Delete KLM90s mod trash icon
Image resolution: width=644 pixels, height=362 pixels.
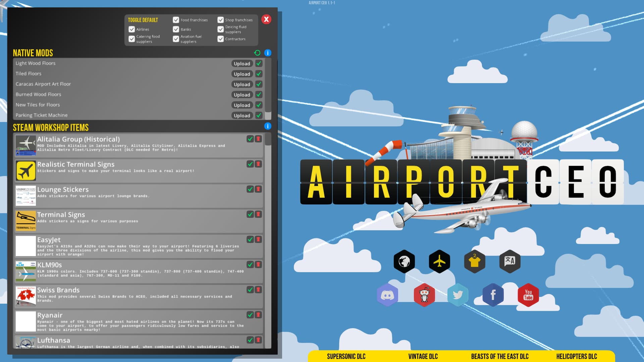(x=258, y=264)
